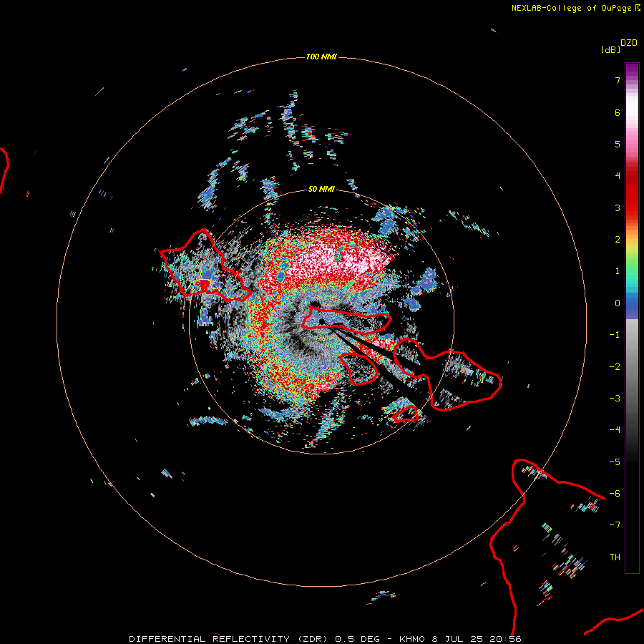Click the 20:56 time in the caption
The height and width of the screenshot is (644, 644).
(506, 639)
